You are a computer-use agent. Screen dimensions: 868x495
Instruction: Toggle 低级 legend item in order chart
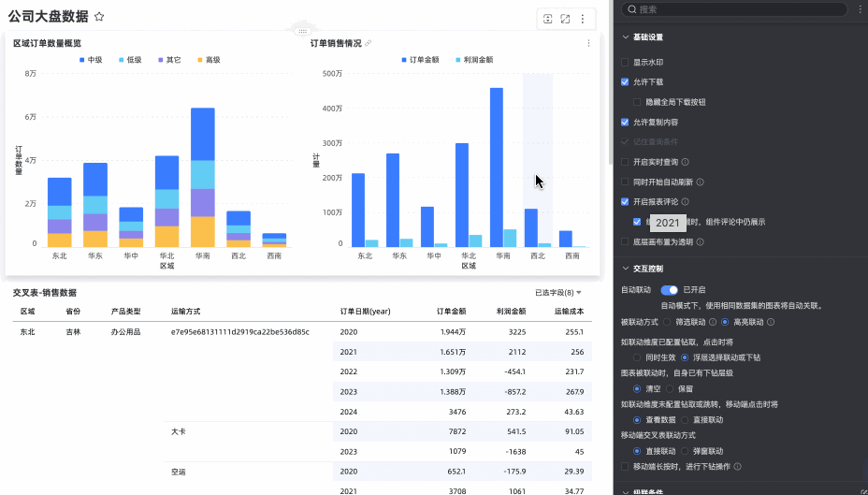(130, 60)
